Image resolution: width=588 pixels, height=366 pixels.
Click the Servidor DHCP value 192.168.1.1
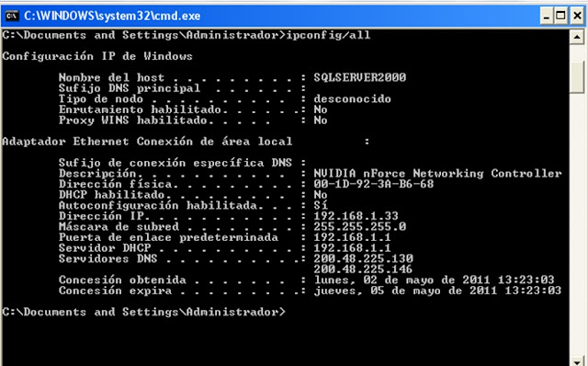352,247
